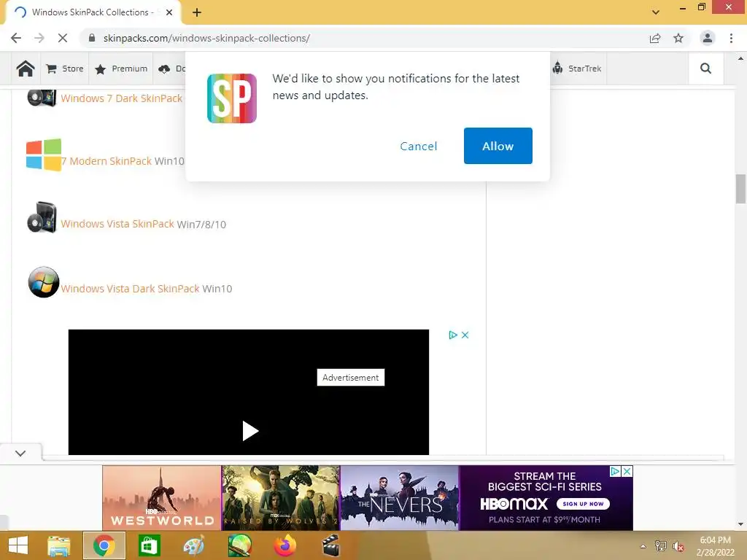Click the SP logo in the notification prompt
This screenshot has width=747, height=560.
coord(232,98)
